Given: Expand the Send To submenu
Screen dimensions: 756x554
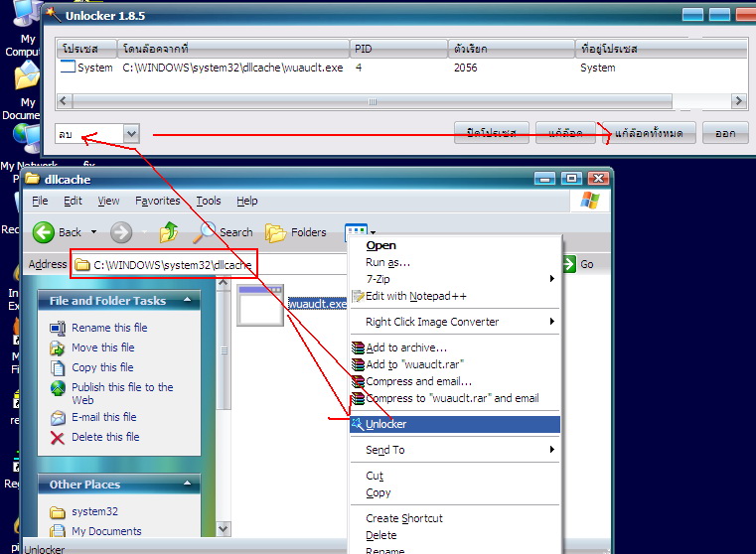Looking at the screenshot, I should (455, 450).
